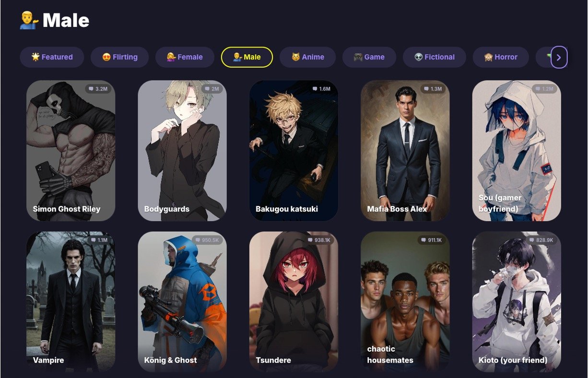588x378 pixels.
Task: Choose the Anime category tab
Action: (308, 57)
